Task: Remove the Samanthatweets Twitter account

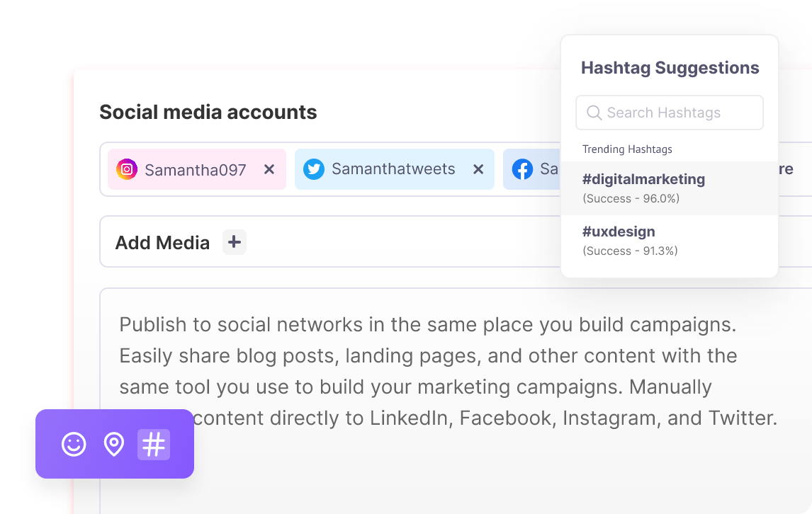Action: point(477,169)
